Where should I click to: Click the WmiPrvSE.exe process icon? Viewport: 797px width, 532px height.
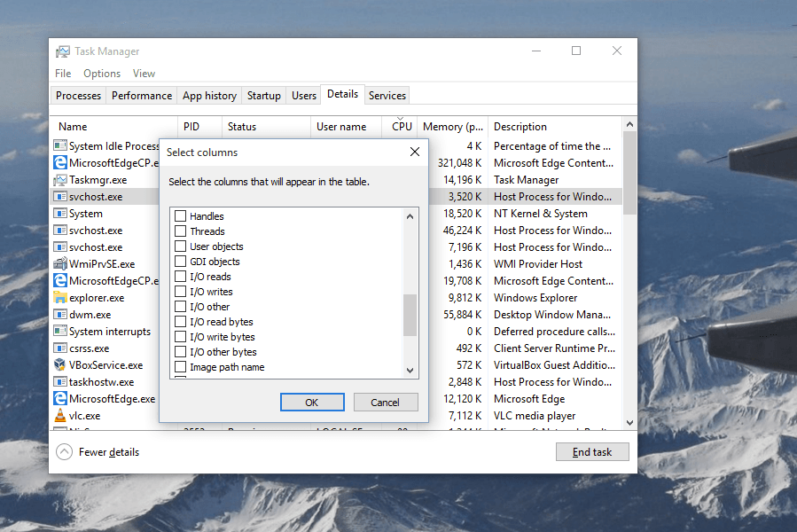[60, 263]
